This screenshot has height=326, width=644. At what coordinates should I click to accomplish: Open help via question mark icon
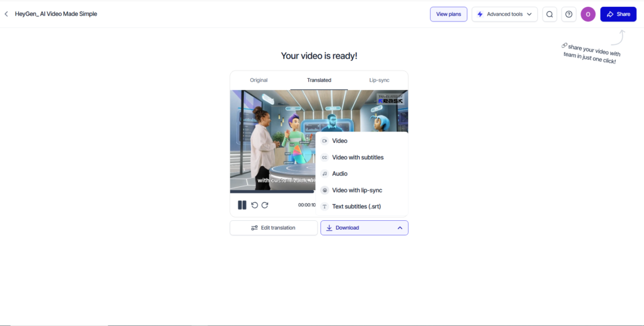click(569, 14)
